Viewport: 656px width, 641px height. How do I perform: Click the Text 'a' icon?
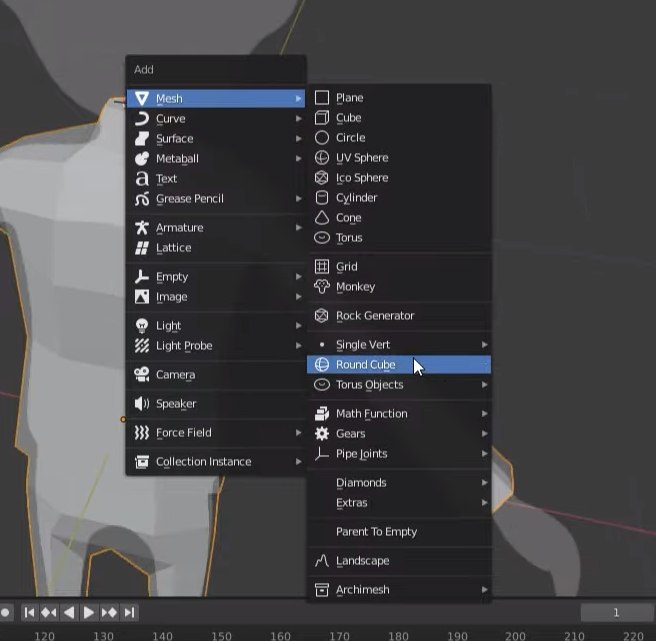coord(142,179)
